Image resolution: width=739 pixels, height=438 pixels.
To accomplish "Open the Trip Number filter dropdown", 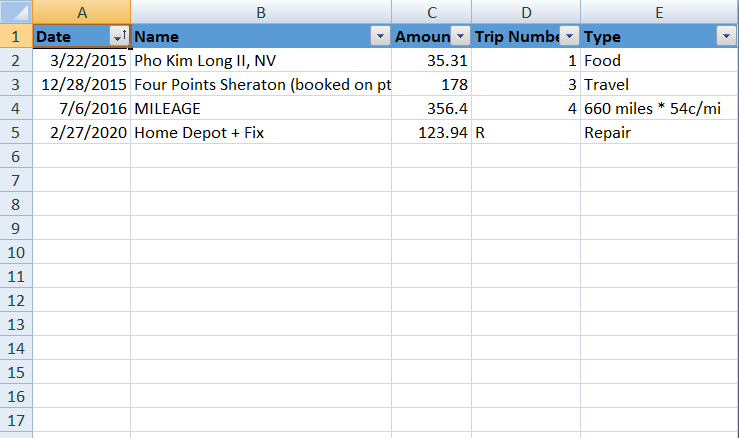I will click(569, 37).
